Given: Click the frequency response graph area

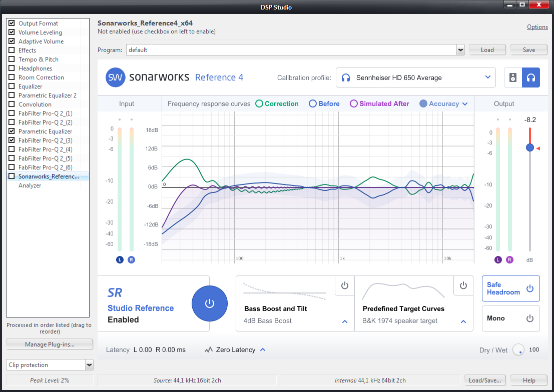Looking at the screenshot, I should tap(318, 187).
